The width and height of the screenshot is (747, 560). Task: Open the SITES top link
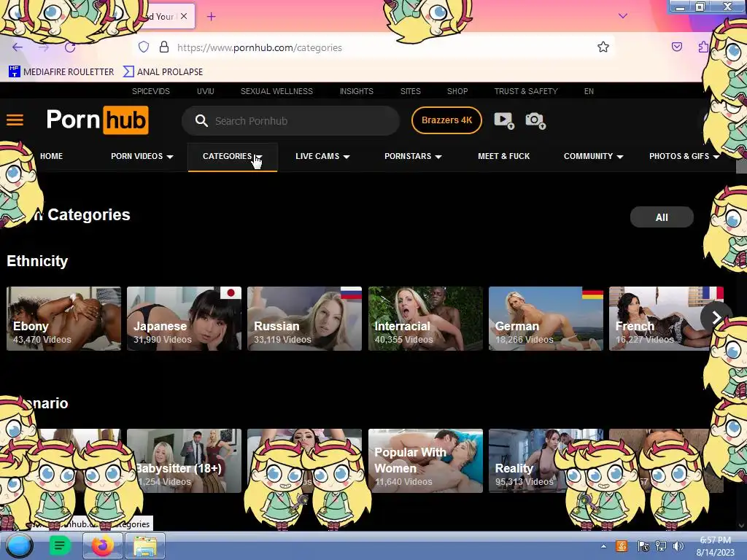(411, 91)
